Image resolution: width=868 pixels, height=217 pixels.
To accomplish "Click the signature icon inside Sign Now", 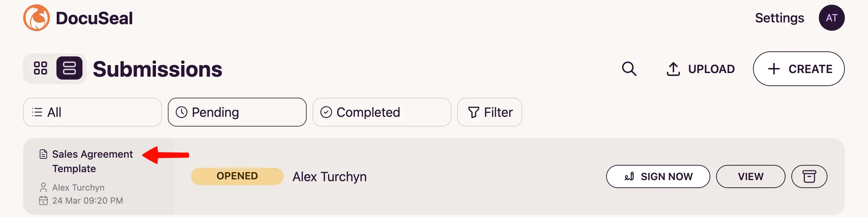I will tap(629, 176).
